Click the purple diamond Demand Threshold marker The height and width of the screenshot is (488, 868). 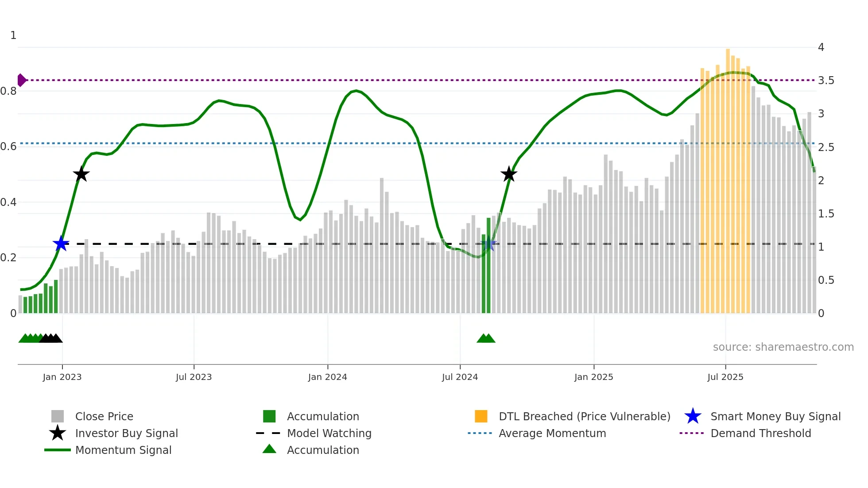tap(21, 80)
